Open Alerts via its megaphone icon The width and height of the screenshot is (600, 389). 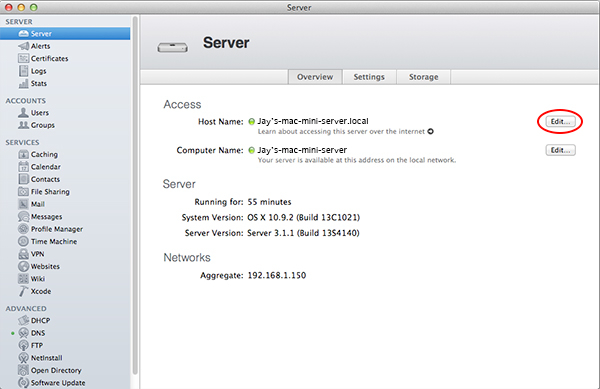pos(23,46)
